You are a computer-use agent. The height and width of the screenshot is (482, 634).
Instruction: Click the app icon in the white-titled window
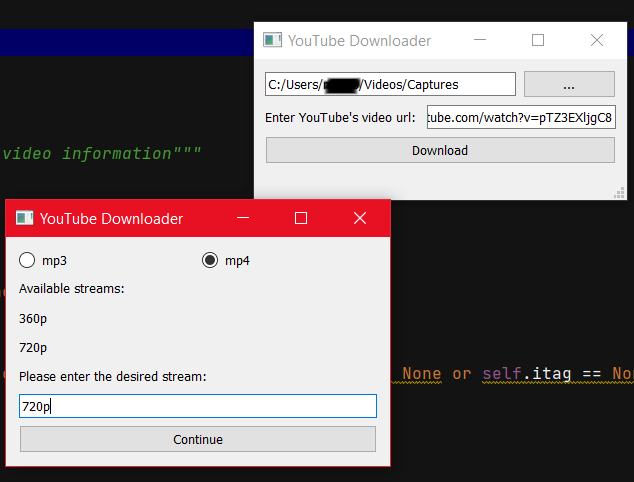click(272, 40)
